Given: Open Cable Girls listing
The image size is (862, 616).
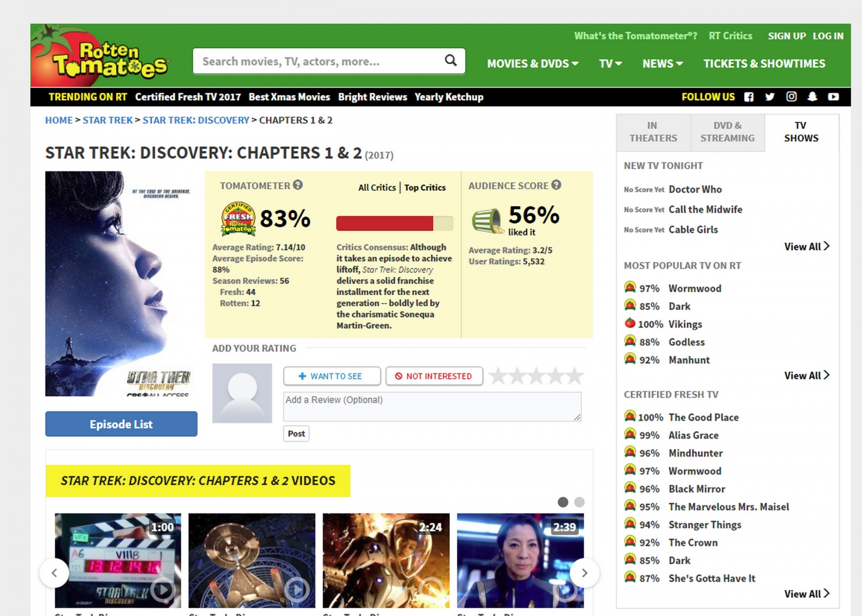Looking at the screenshot, I should click(x=693, y=230).
